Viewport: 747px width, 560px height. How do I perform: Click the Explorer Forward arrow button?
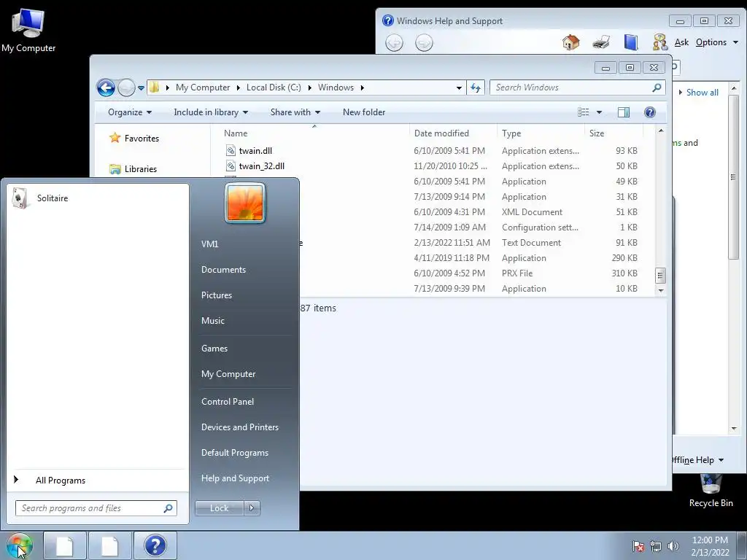[126, 87]
